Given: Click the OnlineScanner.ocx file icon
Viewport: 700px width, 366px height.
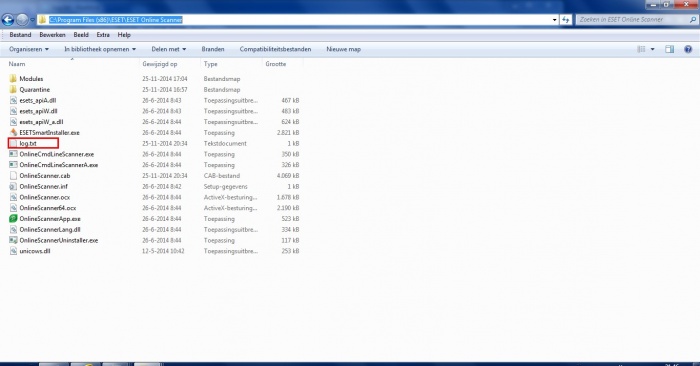Looking at the screenshot, I should [x=13, y=197].
